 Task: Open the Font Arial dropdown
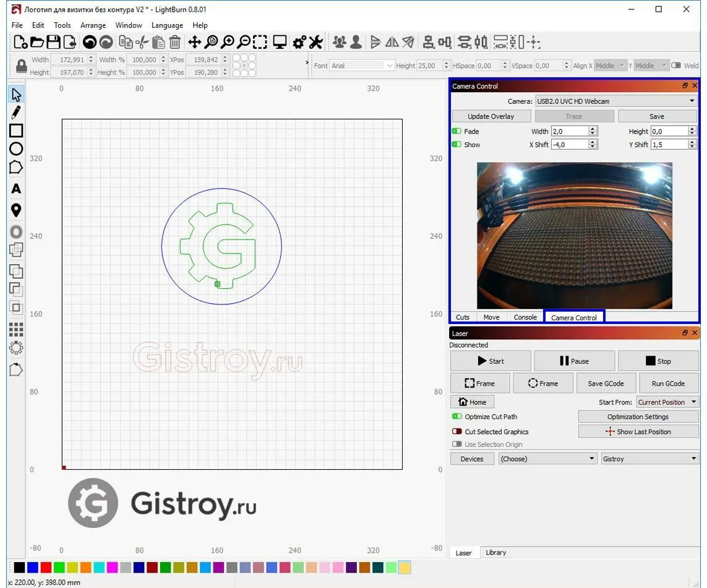tap(362, 66)
